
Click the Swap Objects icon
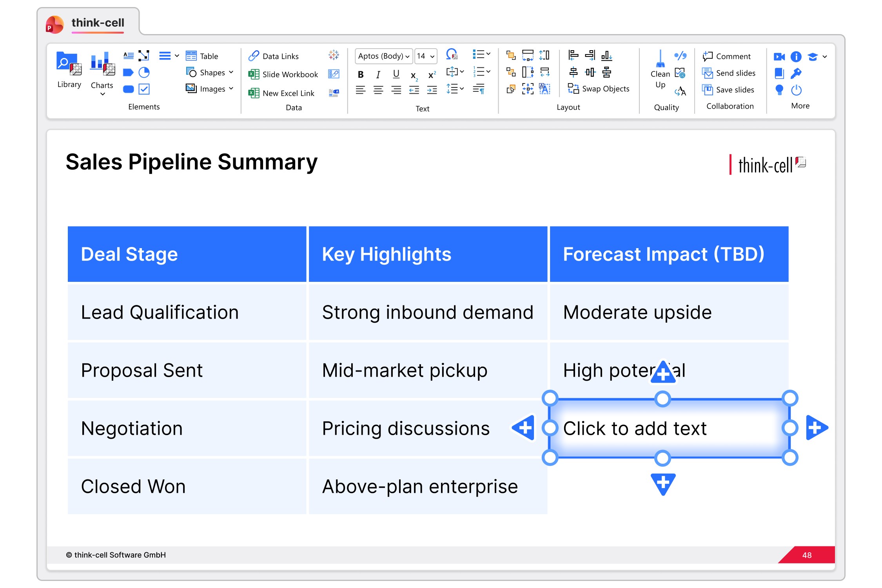[x=573, y=89]
